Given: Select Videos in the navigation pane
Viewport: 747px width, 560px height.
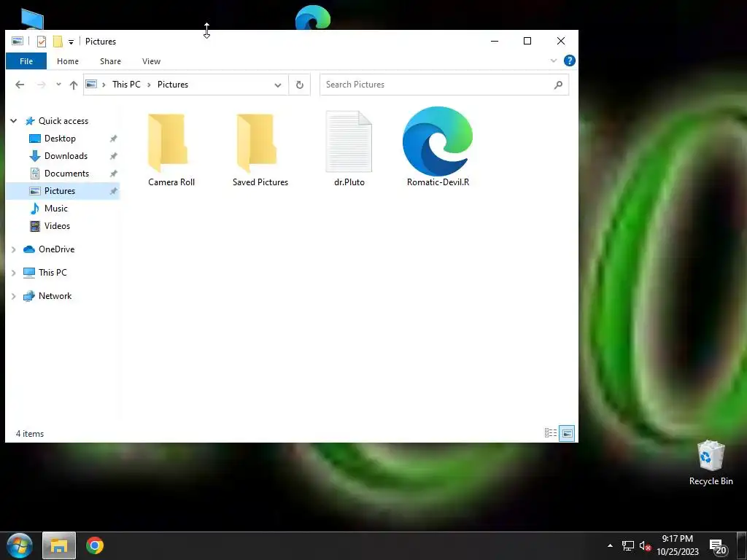Looking at the screenshot, I should pyautogui.click(x=57, y=226).
